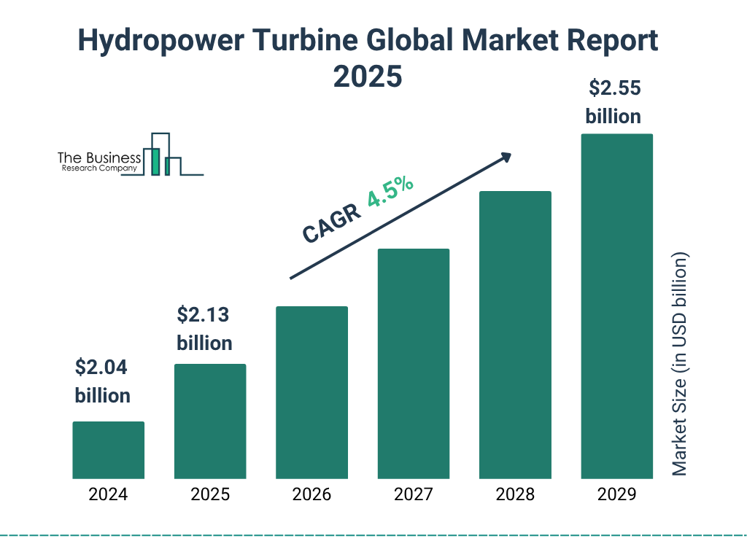This screenshot has height=560, width=747.
Task: Click the CAGR text label
Action: click(x=330, y=224)
